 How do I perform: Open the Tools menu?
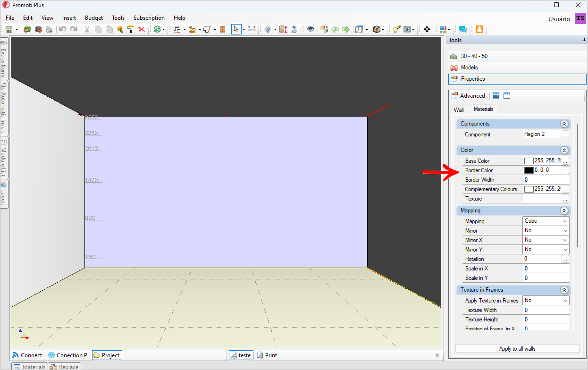[x=118, y=18]
